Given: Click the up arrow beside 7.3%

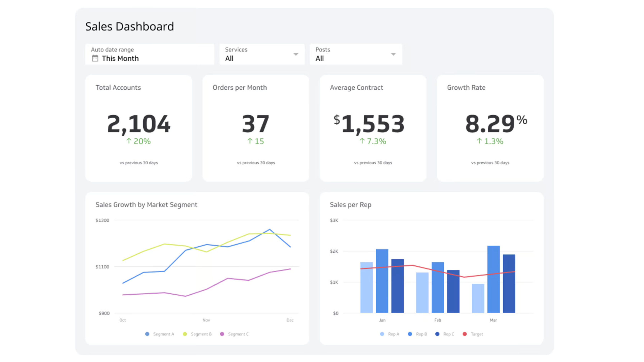Looking at the screenshot, I should tap(362, 141).
